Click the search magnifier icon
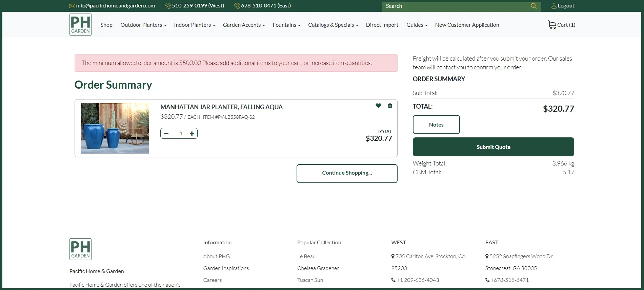This screenshot has width=644, height=290. 534,6
